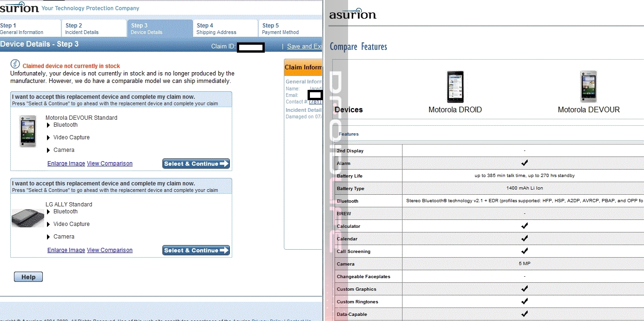The height and width of the screenshot is (321, 644).
Task: Click the Asurion logo in comparison panel
Action: click(353, 14)
